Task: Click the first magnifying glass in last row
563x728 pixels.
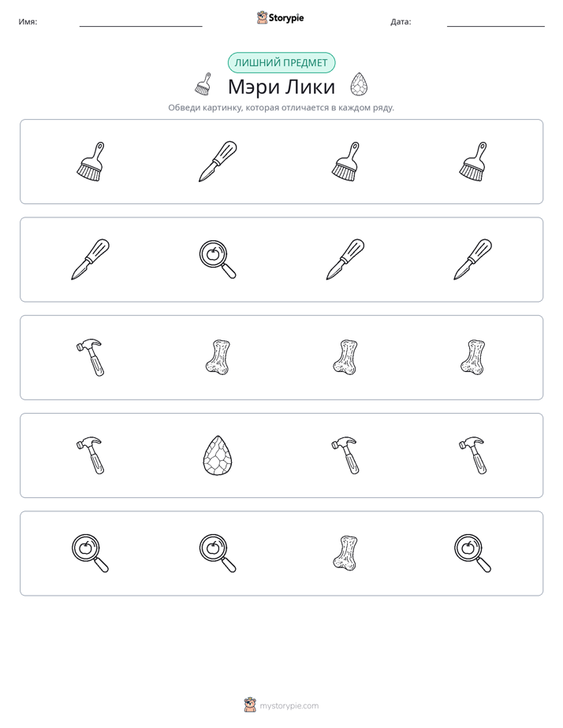Action: (x=90, y=553)
